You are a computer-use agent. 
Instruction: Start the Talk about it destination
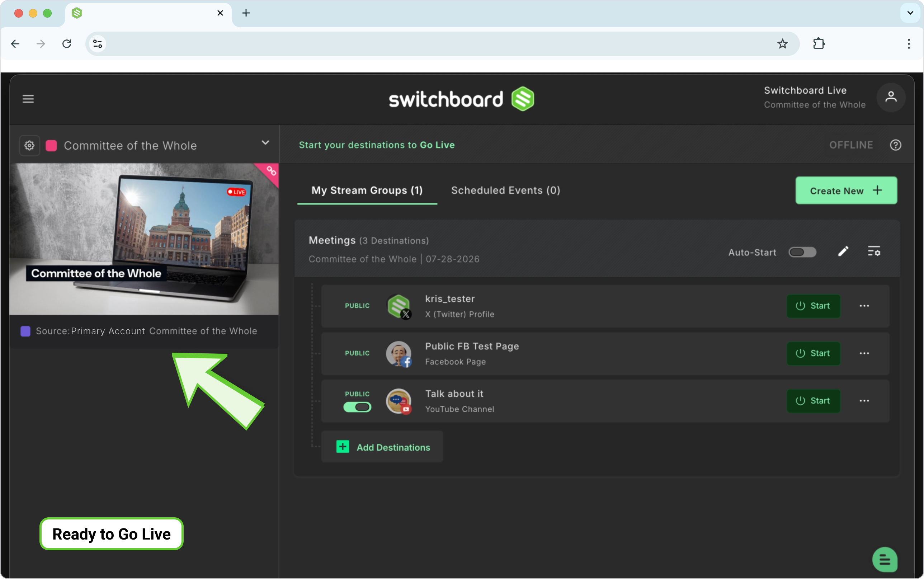click(x=813, y=401)
